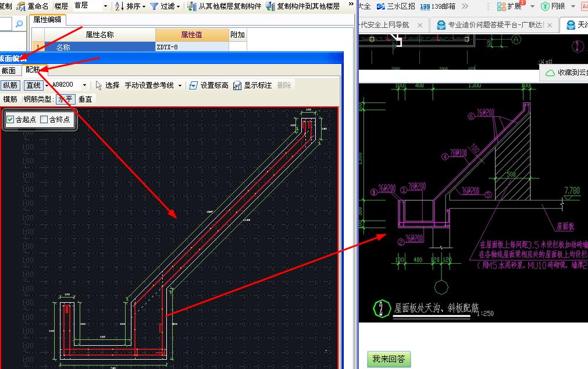Click the online banking (网银) shield icon
This screenshot has height=369, width=588.
tap(545, 6)
